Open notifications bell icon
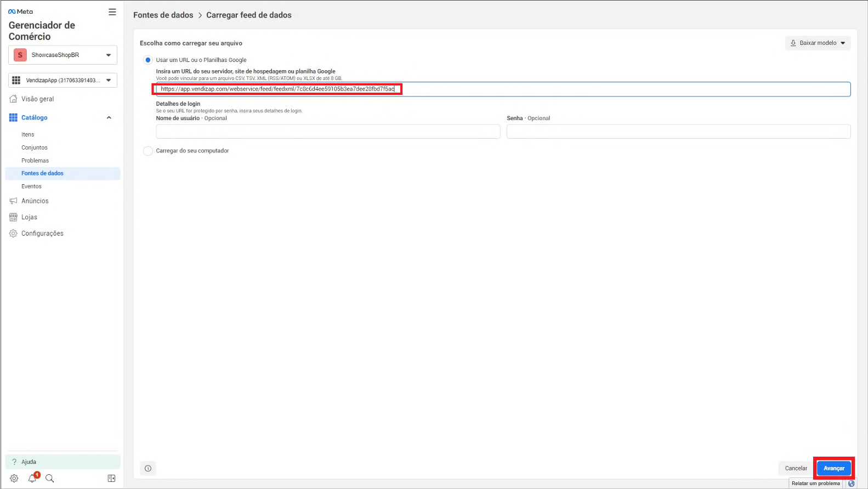The height and width of the screenshot is (489, 868). coord(32,478)
